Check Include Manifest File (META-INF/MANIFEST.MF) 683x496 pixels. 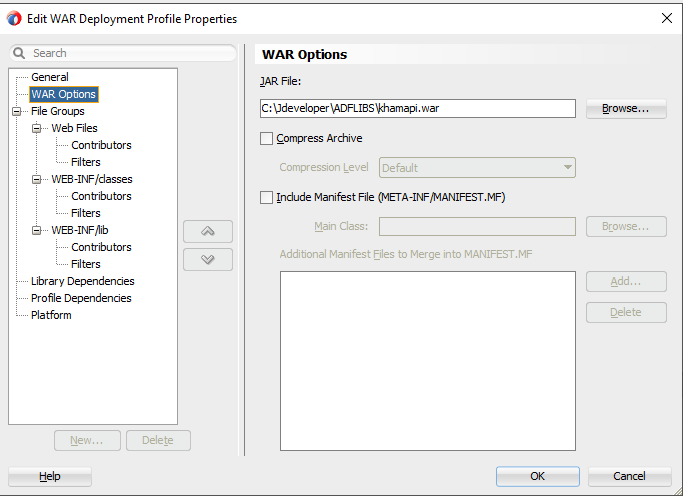point(266,197)
